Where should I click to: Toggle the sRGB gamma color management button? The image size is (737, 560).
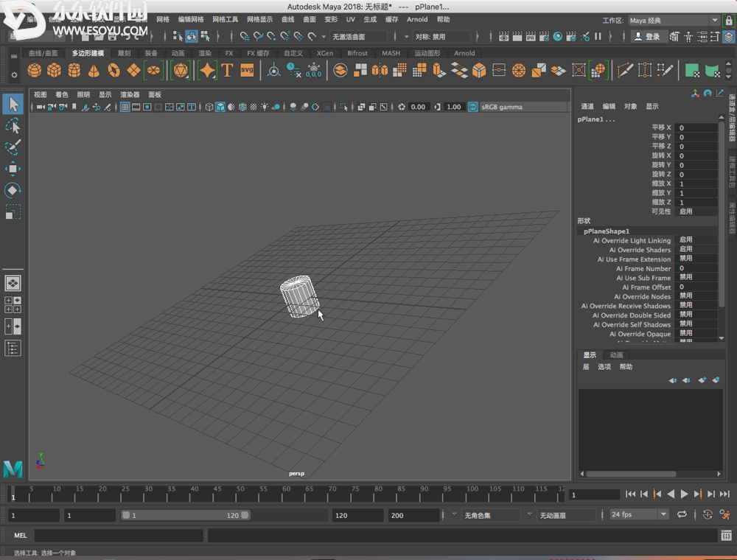click(473, 107)
